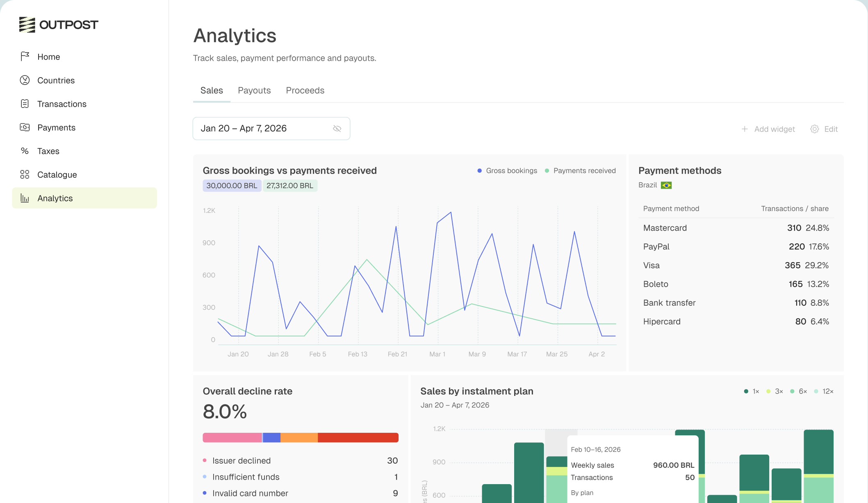This screenshot has height=503, width=868.
Task: Click the Insufficient funds decline reason
Action: (x=300, y=477)
